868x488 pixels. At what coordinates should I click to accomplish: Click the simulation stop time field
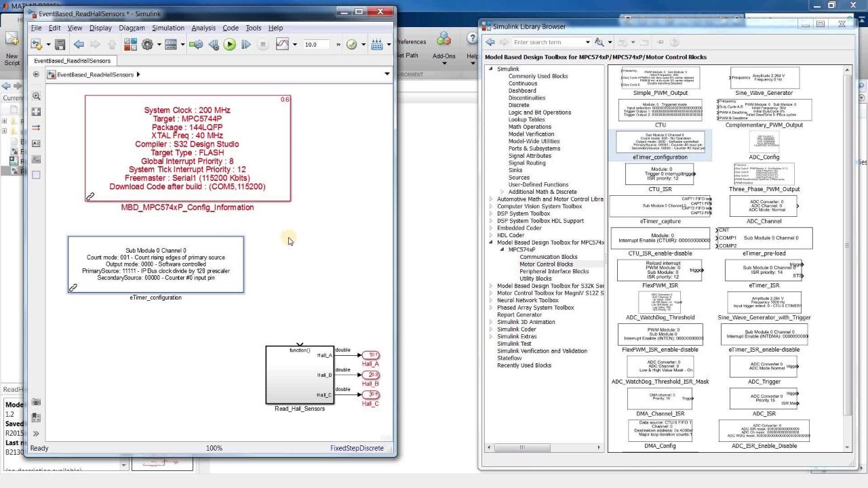click(315, 45)
